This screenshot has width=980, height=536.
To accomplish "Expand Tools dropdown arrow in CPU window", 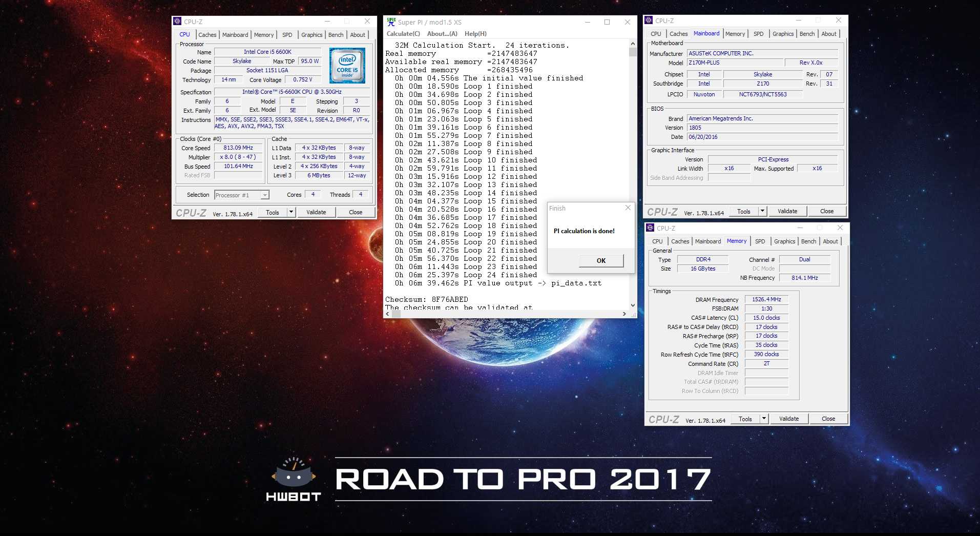I will [x=291, y=212].
